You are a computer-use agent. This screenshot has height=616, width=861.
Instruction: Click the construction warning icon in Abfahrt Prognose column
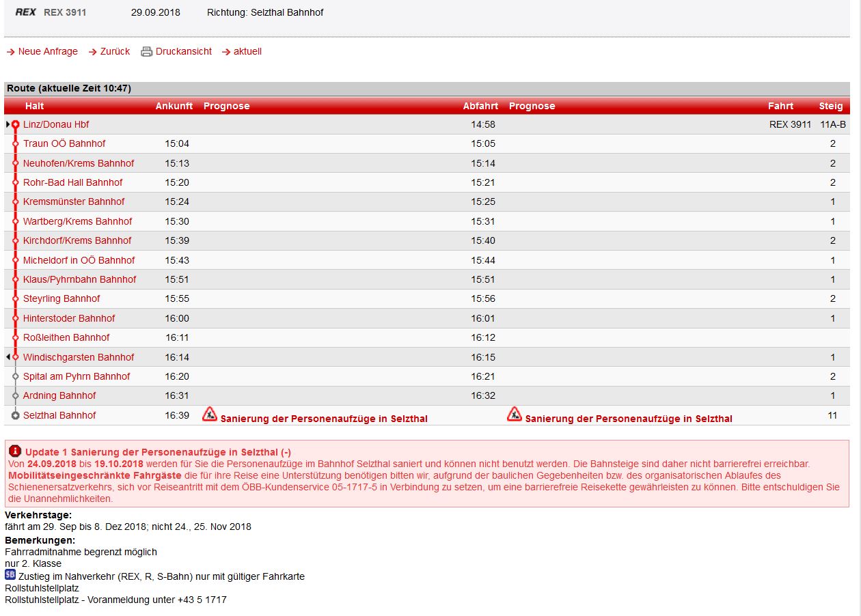(515, 414)
